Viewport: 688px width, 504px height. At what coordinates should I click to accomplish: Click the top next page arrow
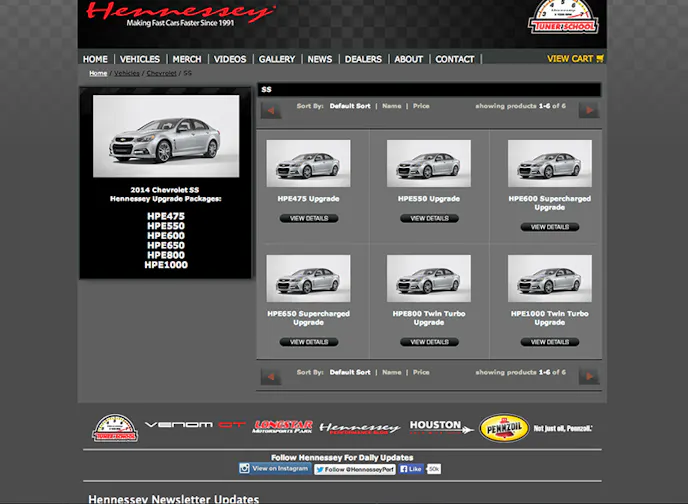click(589, 109)
